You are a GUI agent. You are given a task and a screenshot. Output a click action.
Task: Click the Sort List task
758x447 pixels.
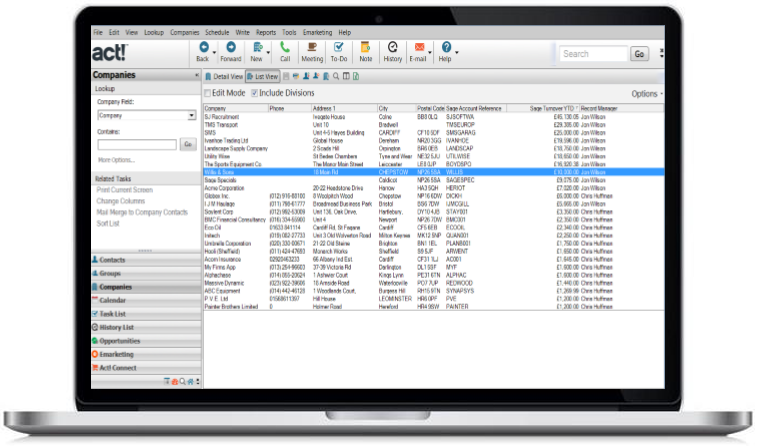[108, 223]
